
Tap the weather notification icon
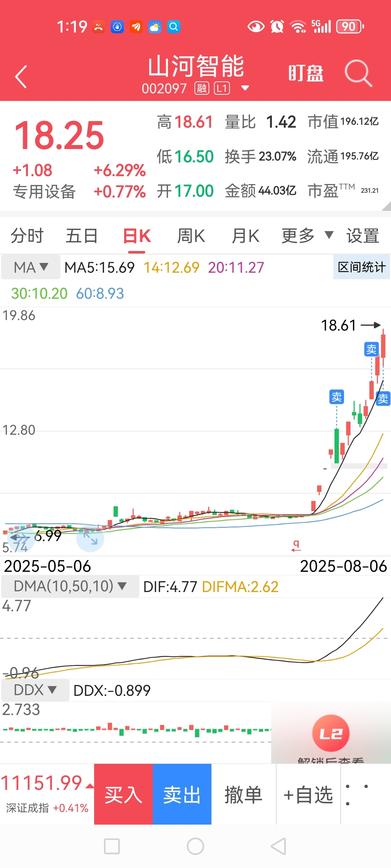pyautogui.click(x=155, y=27)
